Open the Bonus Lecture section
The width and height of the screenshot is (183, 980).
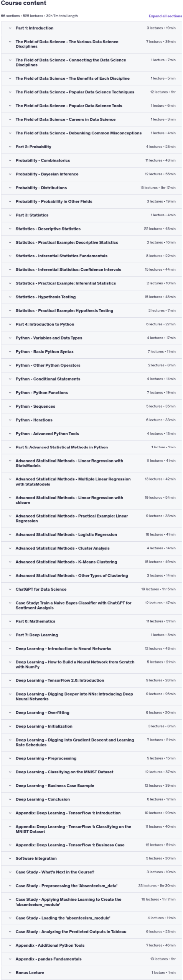(x=91, y=973)
